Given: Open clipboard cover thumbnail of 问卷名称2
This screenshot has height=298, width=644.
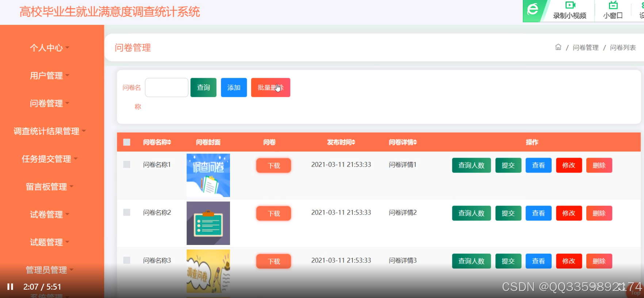Looking at the screenshot, I should tap(208, 223).
